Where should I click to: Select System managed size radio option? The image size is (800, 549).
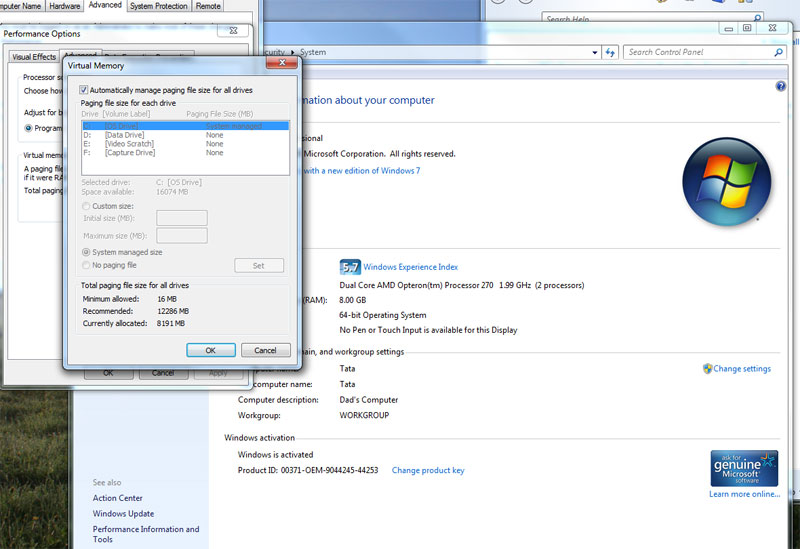tap(86, 252)
